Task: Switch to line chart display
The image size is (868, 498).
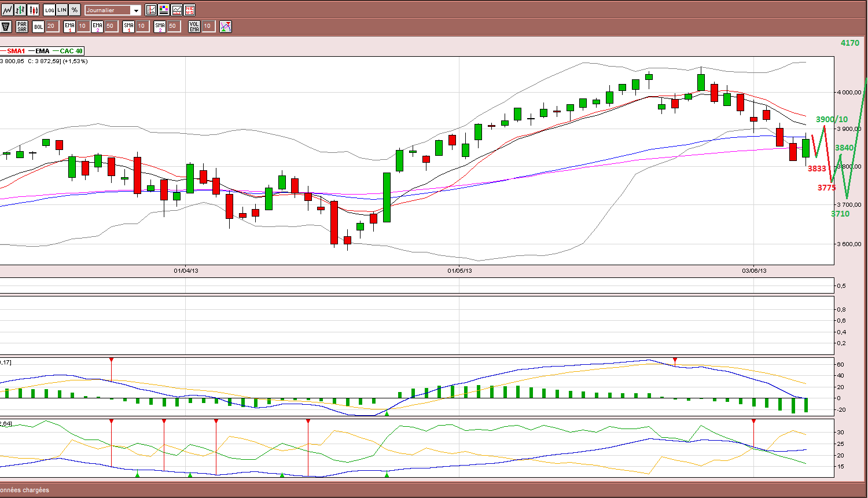Action: 8,10
